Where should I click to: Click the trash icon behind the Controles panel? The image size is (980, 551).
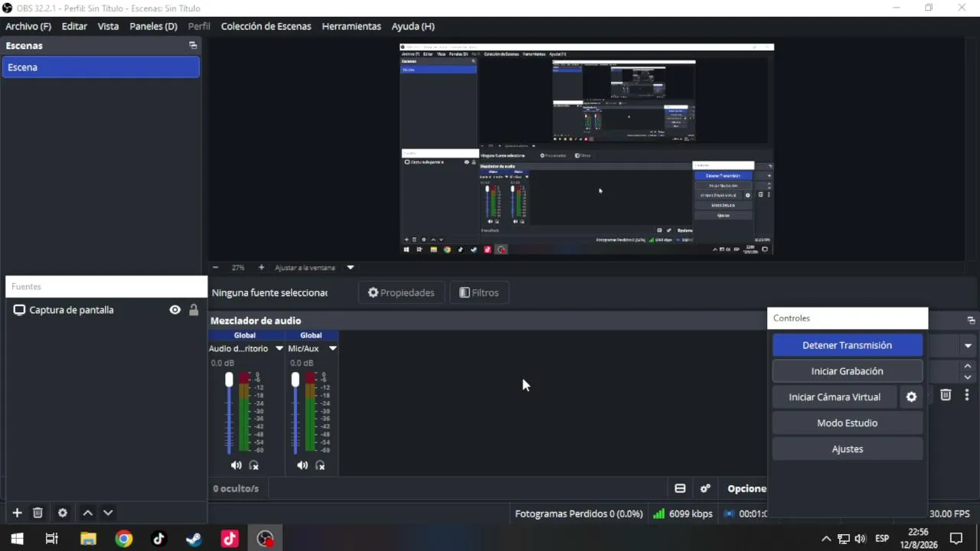click(946, 395)
